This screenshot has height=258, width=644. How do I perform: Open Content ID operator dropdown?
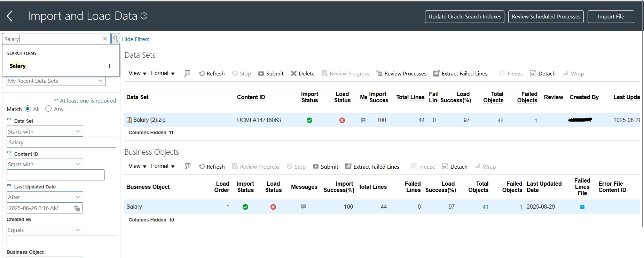click(x=45, y=164)
